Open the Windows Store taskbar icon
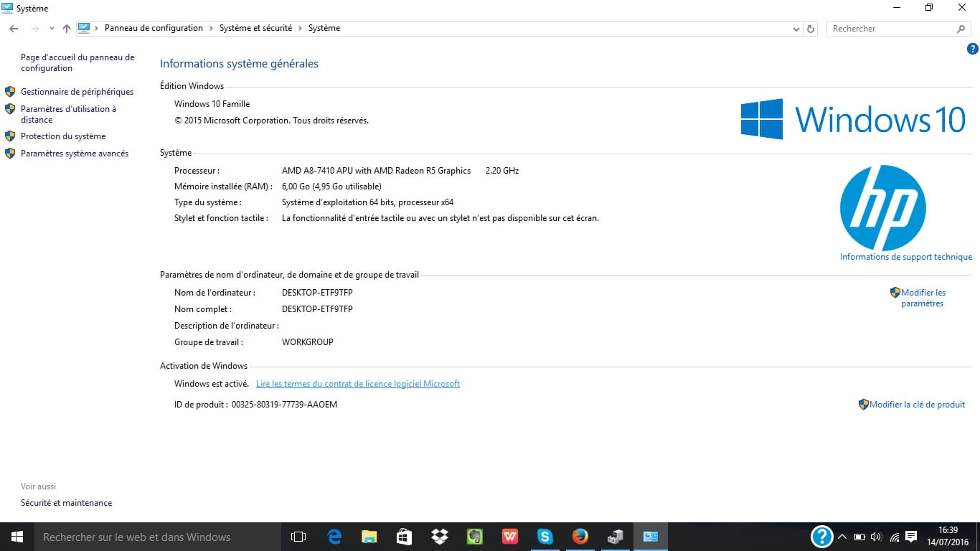 (x=405, y=537)
